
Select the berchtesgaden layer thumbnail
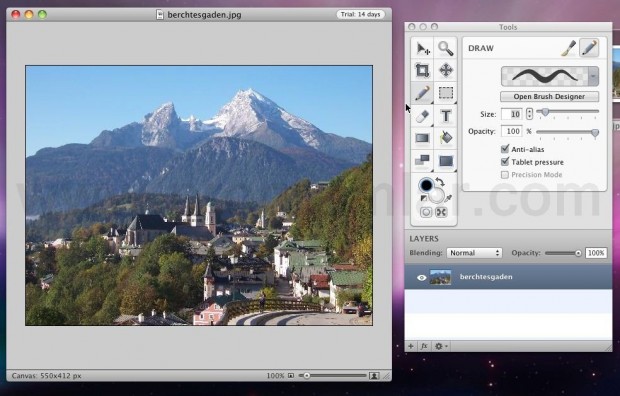coord(440,277)
